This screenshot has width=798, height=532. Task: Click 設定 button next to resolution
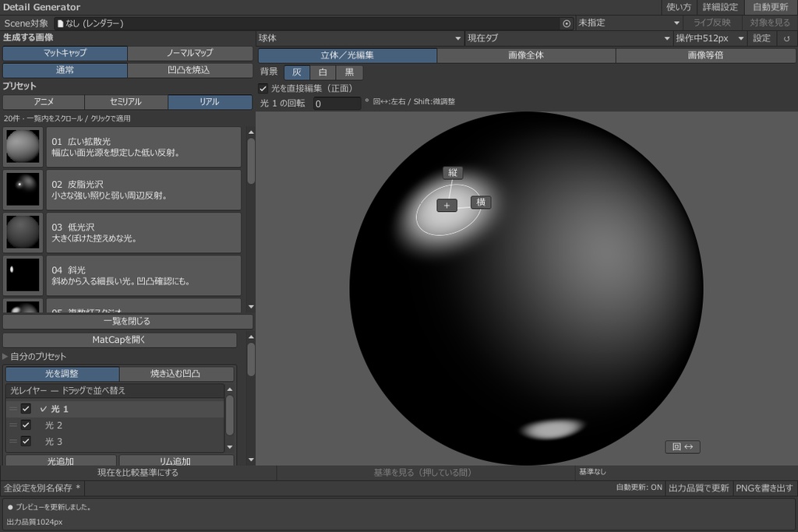tap(761, 39)
